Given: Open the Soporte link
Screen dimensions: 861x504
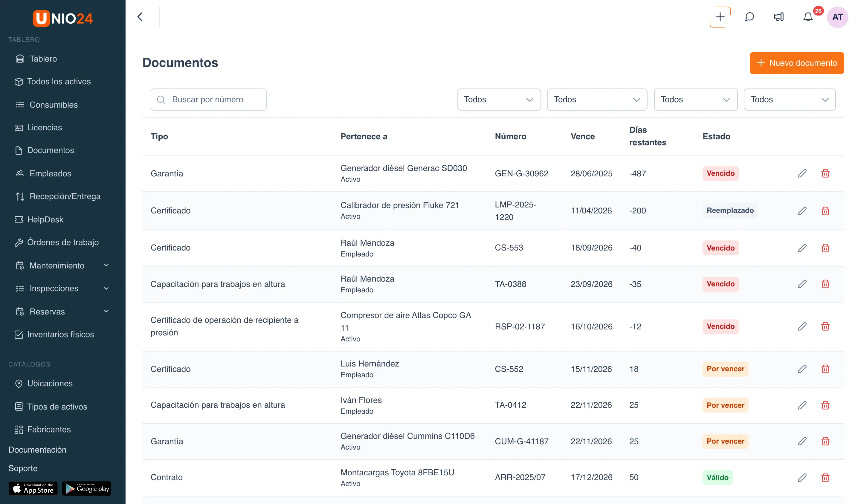Looking at the screenshot, I should 23,468.
